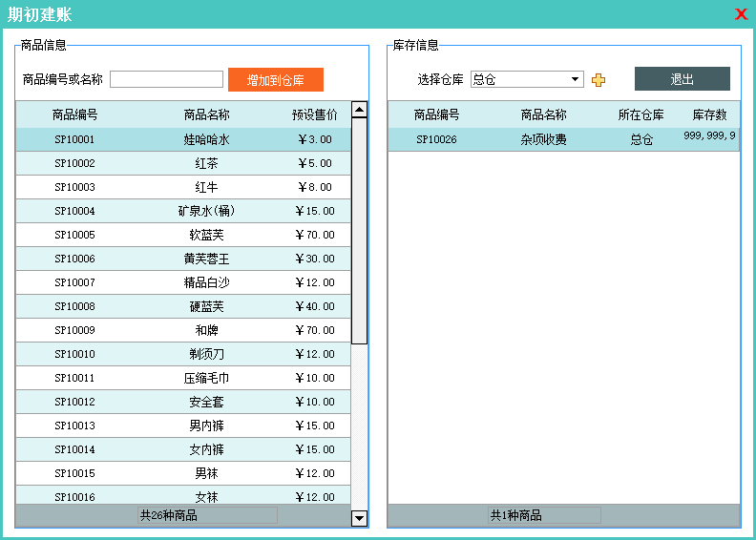This screenshot has width=756, height=540.
Task: Select product SP10004 矿泉水(桶)
Action: [206, 211]
